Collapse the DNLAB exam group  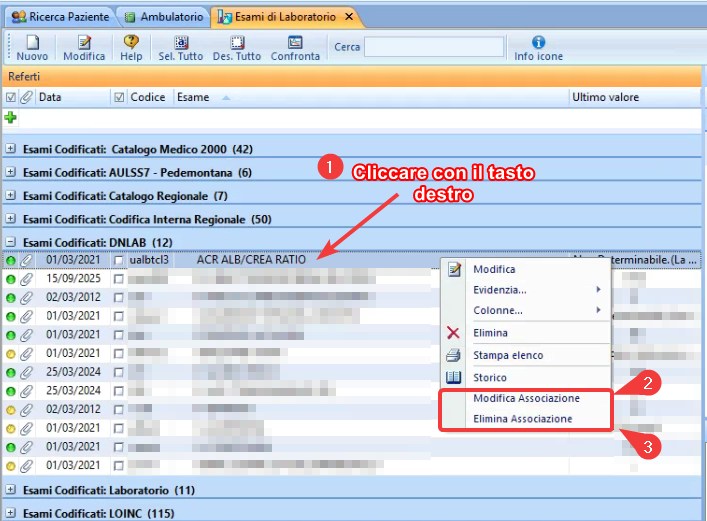pyautogui.click(x=10, y=242)
